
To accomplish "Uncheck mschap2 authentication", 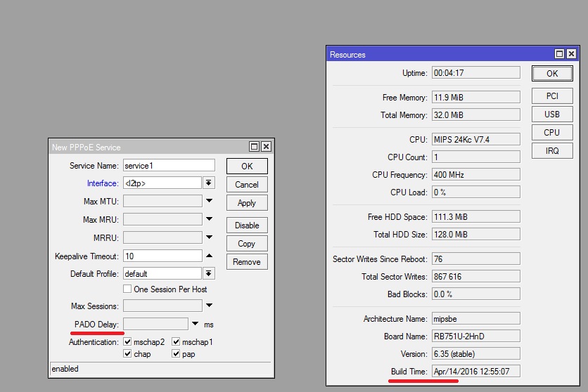I will (x=127, y=342).
